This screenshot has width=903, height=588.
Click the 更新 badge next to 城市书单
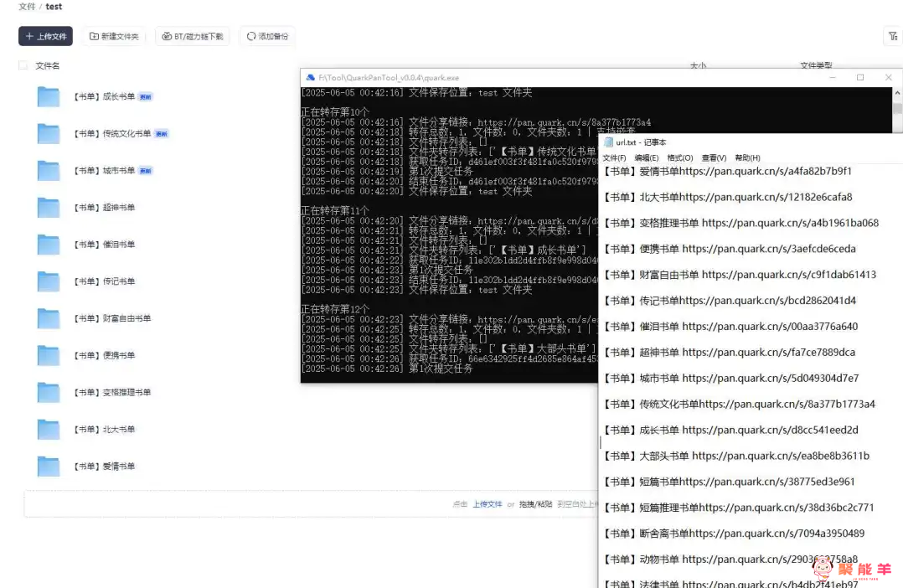click(145, 171)
